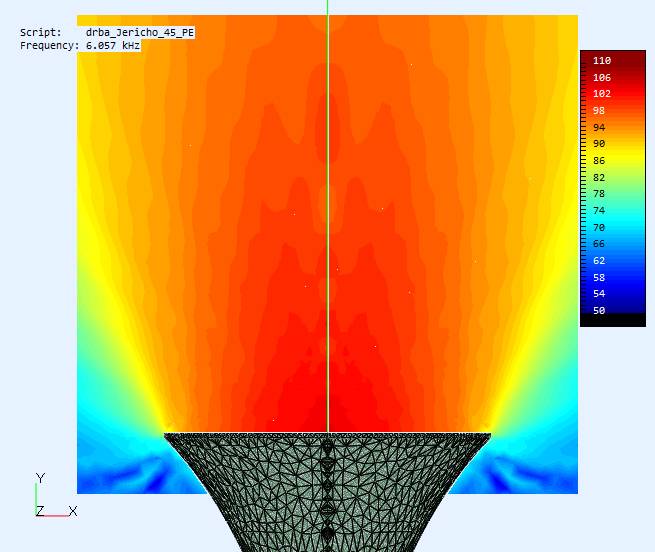Click the 110 label on color scale
Screen dimensions: 655x552
coord(602,61)
